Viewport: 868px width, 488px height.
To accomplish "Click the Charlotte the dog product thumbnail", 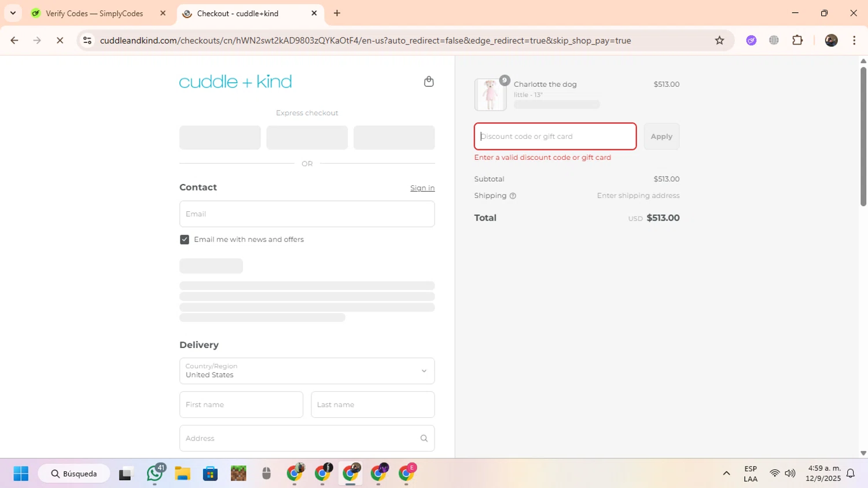I will [490, 94].
